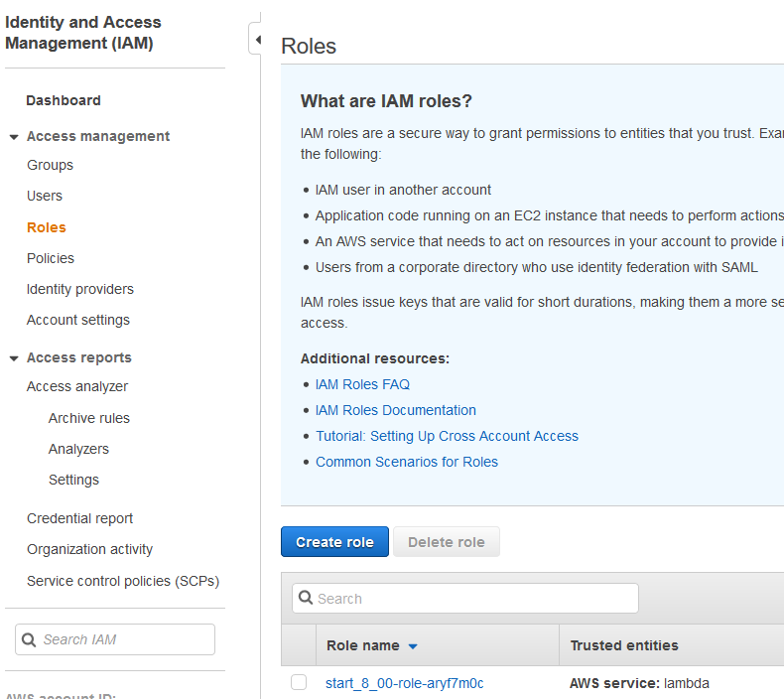Click the magnifier icon in roles Search field
784x699 pixels.
tap(306, 598)
